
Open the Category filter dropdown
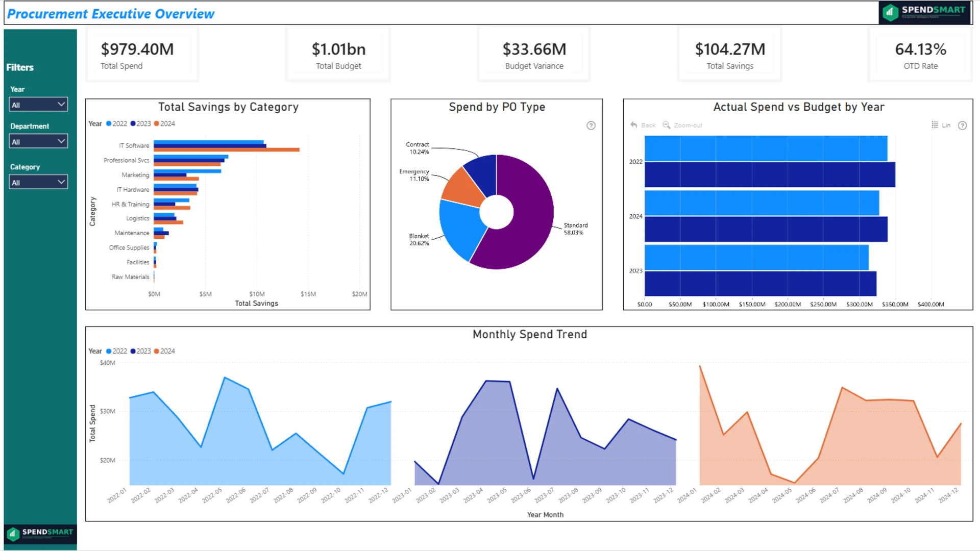point(38,182)
